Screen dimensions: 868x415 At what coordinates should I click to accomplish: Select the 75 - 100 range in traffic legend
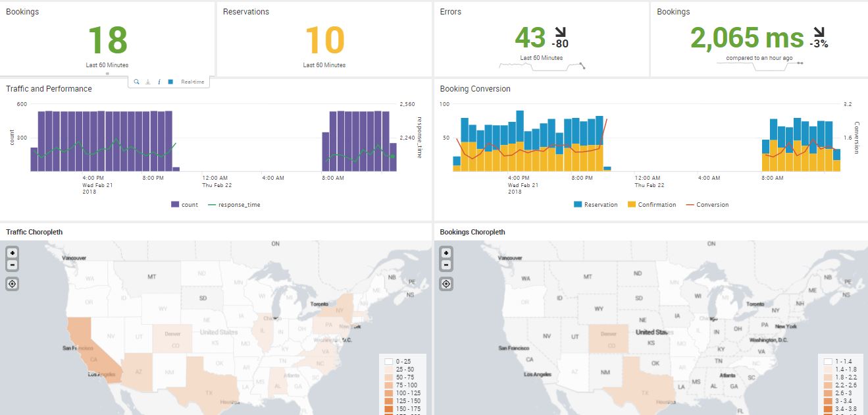pos(401,385)
